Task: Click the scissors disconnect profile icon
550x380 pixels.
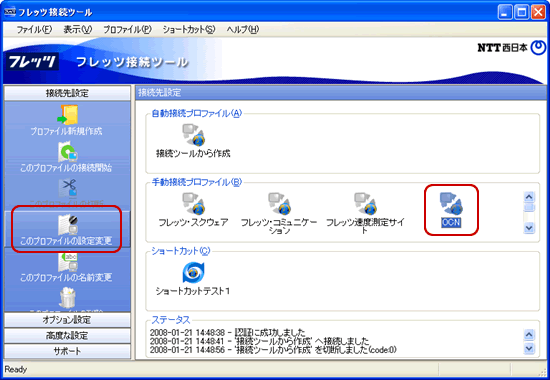Action: pyautogui.click(x=67, y=188)
